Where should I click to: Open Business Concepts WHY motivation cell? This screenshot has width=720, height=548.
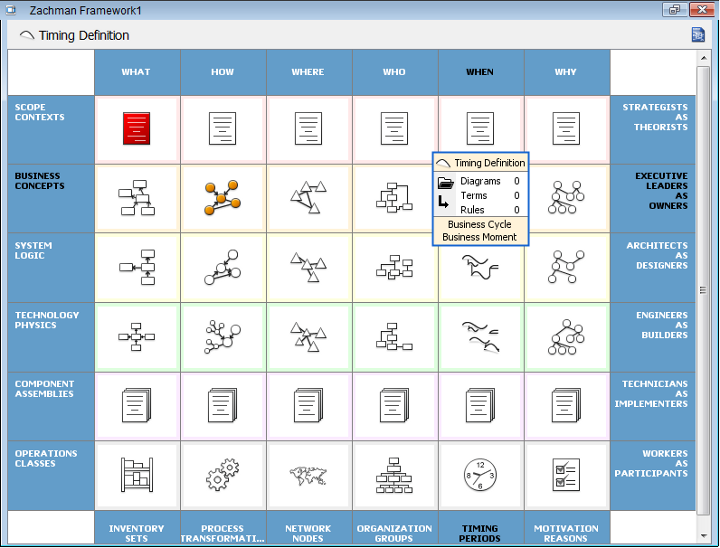566,198
